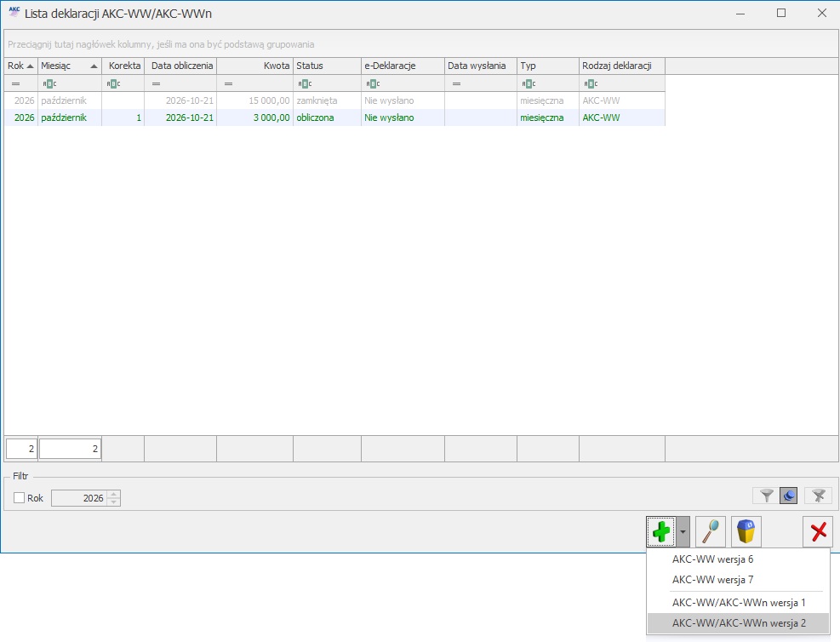Clear the filter with the crossed funnel icon

coord(818,496)
